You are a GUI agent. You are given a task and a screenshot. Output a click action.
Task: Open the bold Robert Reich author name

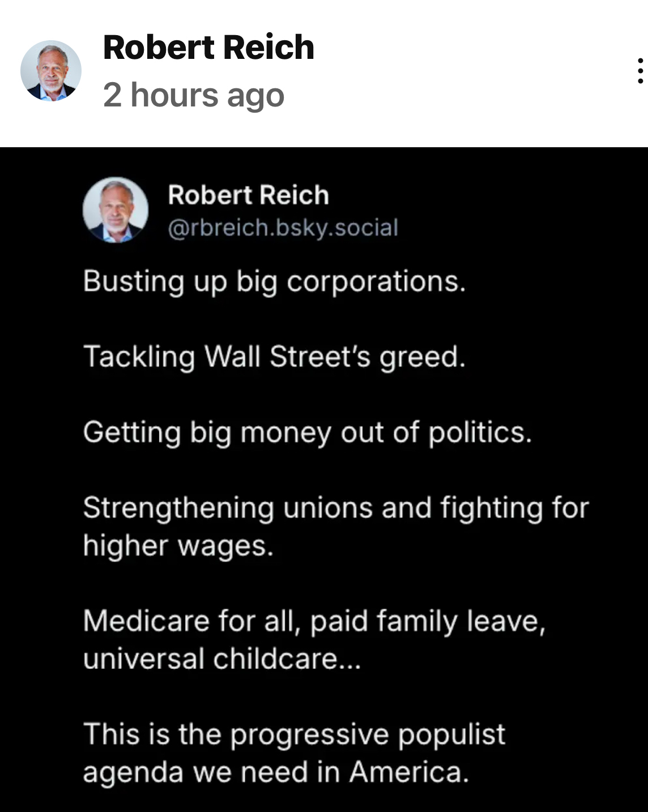[208, 47]
